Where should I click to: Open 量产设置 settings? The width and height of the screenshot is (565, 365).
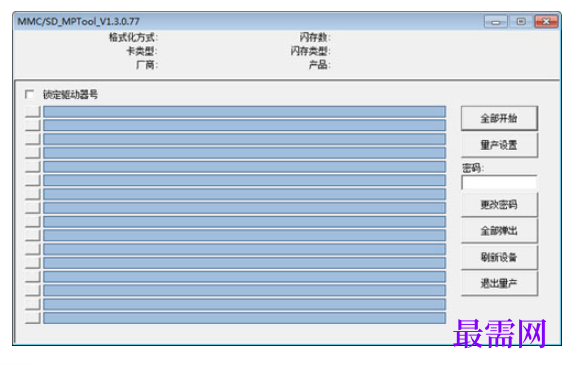[x=499, y=145]
